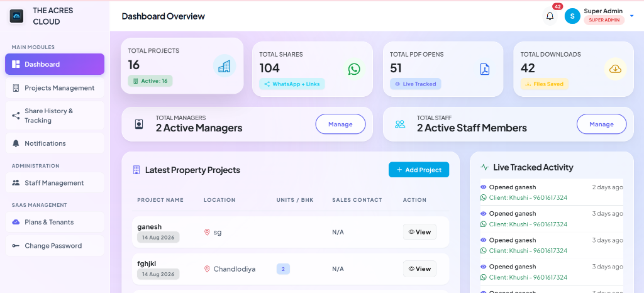Screen dimensions: 644x293
Task: Click the PDF file icon in Total PDF Opens
Action: pos(485,69)
